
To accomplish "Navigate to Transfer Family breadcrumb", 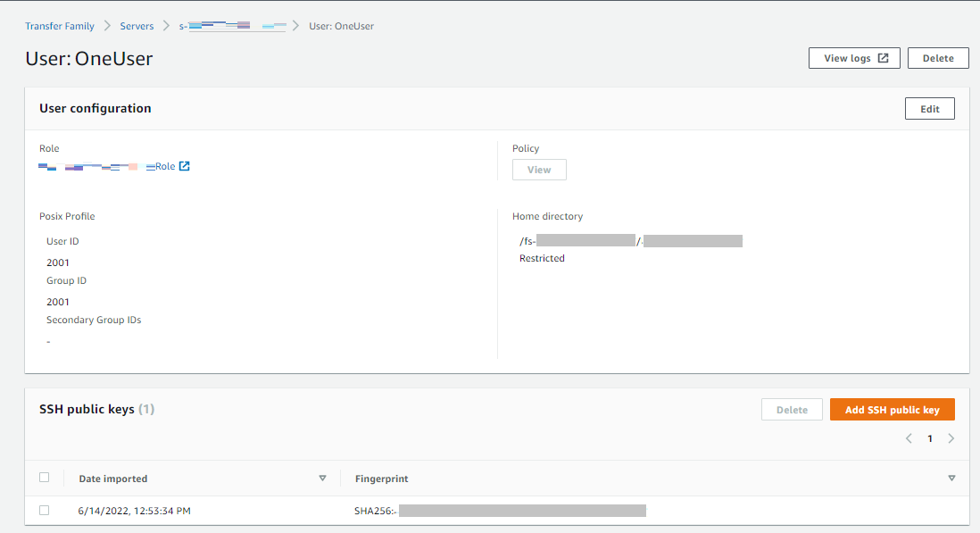I will pyautogui.click(x=60, y=26).
